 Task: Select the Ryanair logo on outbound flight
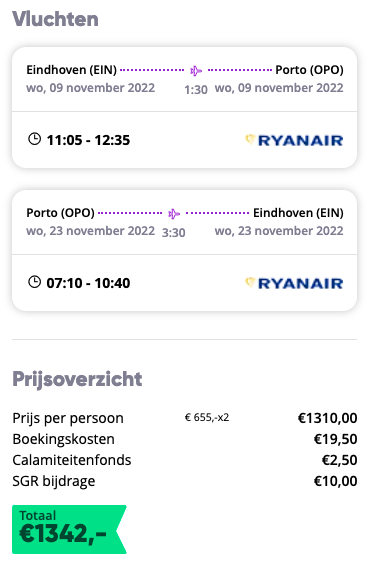point(294,140)
